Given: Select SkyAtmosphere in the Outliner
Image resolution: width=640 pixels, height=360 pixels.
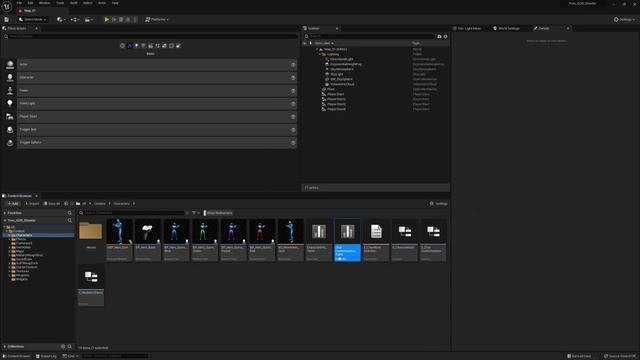Looking at the screenshot, I should pos(342,69).
